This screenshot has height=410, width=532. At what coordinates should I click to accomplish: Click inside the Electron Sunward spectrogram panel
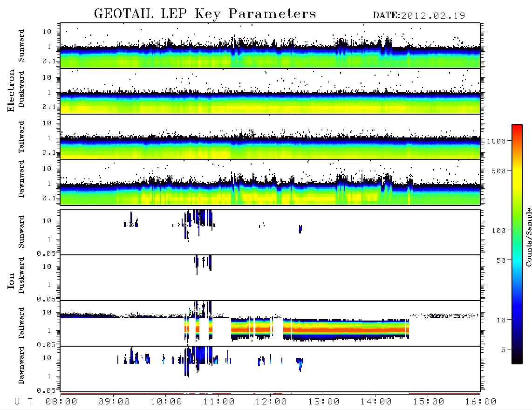click(270, 46)
